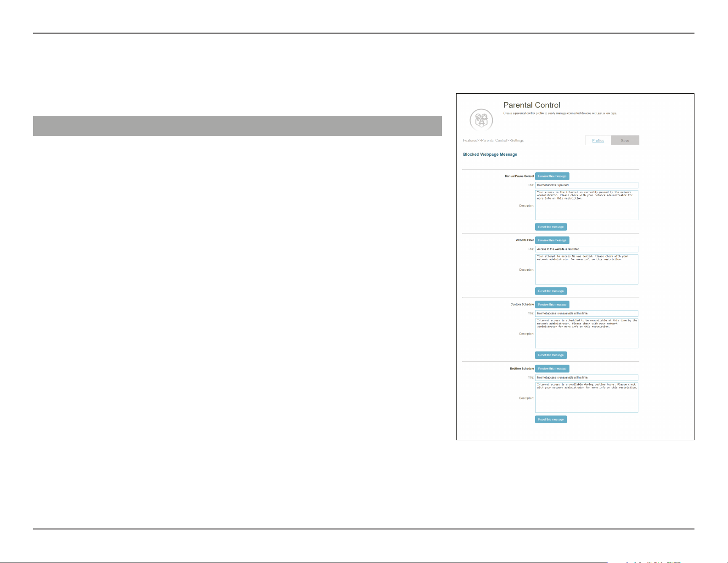Click the Bedtime Schedule Description box
This screenshot has width=728, height=563.
(x=587, y=398)
